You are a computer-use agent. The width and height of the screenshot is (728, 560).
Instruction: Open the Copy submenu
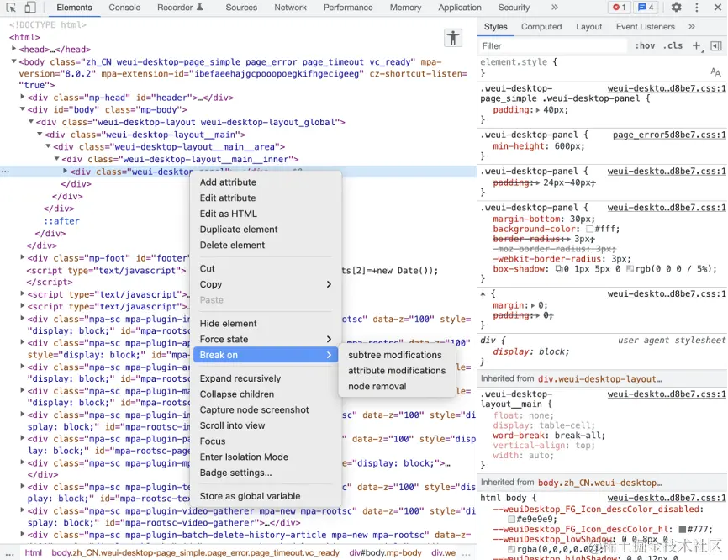[266, 284]
